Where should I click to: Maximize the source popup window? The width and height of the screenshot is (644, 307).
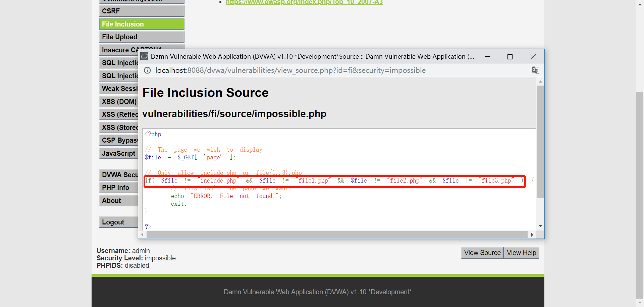coord(510,57)
